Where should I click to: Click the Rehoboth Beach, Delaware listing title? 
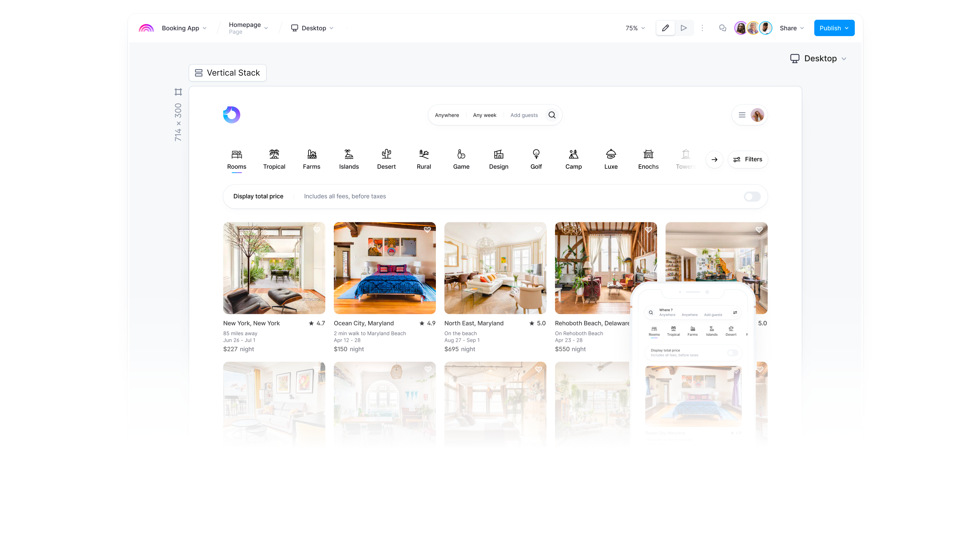click(x=592, y=323)
